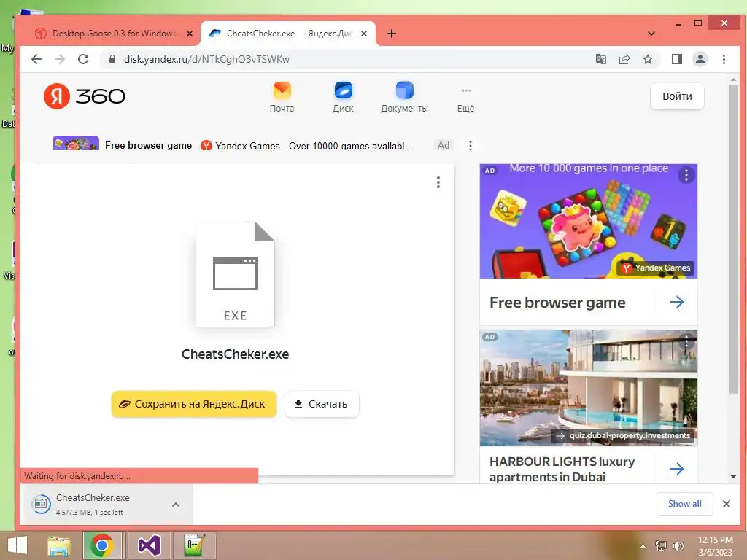Click the volume speaker tray icon
This screenshot has width=747, height=560.
(678, 545)
